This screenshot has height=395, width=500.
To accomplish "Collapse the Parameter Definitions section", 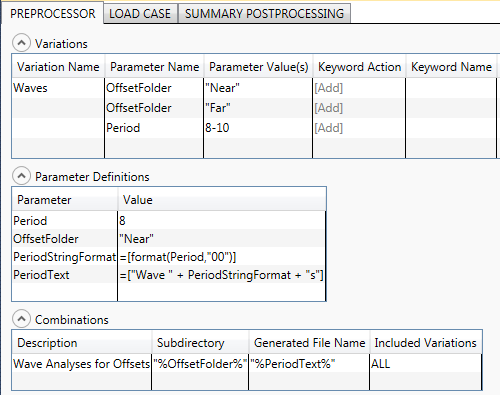I will [21, 176].
